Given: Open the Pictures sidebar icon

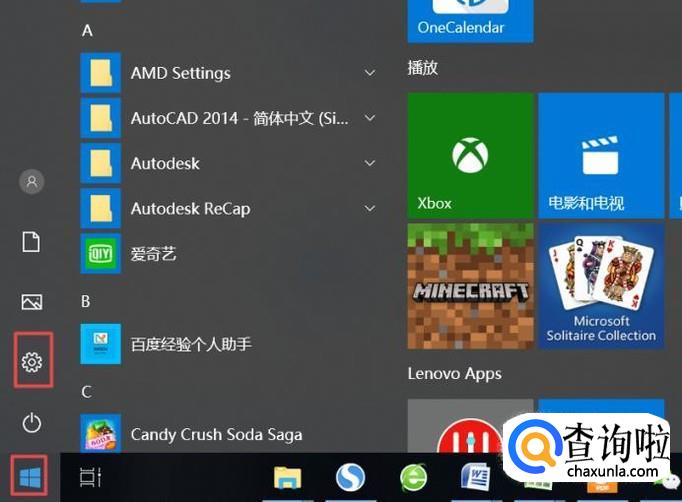Looking at the screenshot, I should click(32, 301).
